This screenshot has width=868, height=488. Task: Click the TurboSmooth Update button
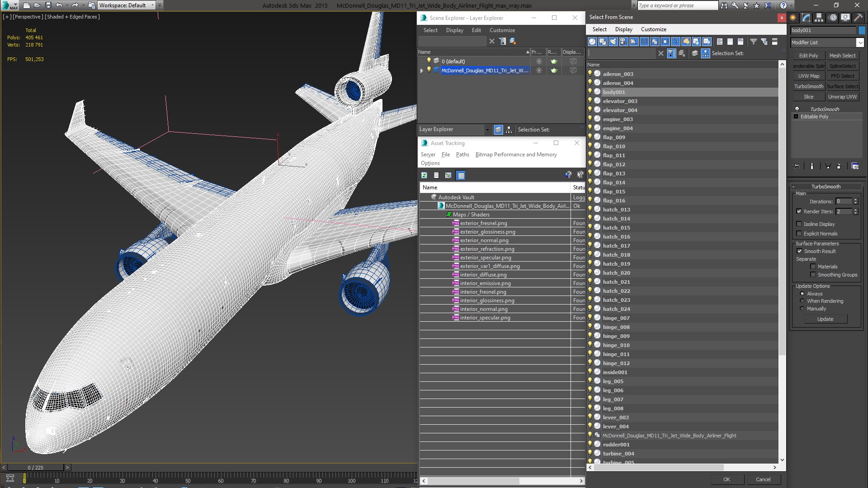point(825,319)
